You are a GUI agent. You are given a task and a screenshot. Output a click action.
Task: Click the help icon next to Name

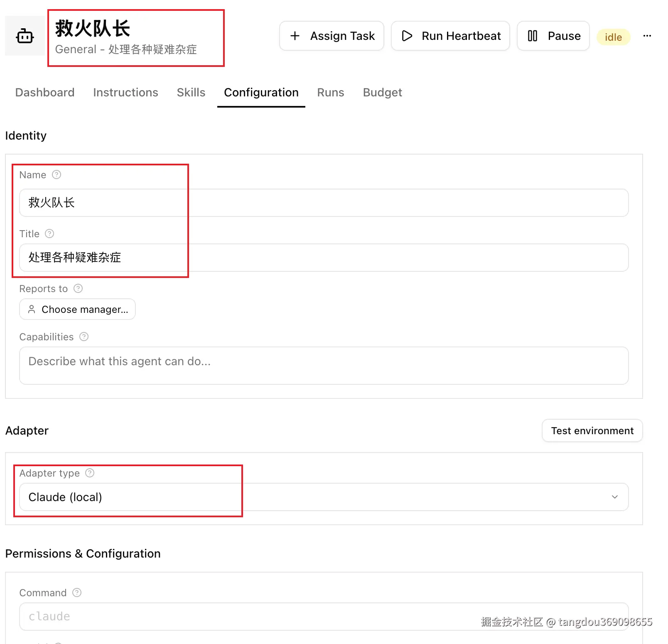coord(56,175)
